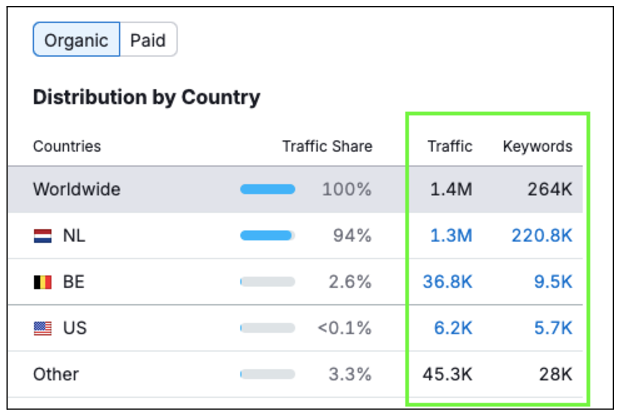Select the Worldwide row
627x418 pixels.
tap(77, 189)
